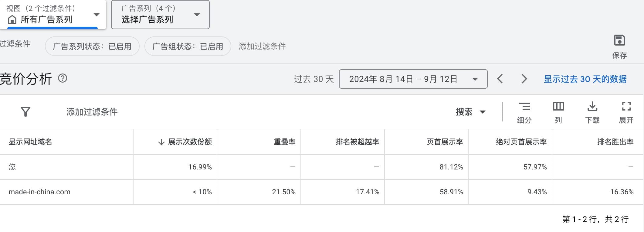Click the help icon beside 竞价分析
The height and width of the screenshot is (232, 644).
pos(63,79)
